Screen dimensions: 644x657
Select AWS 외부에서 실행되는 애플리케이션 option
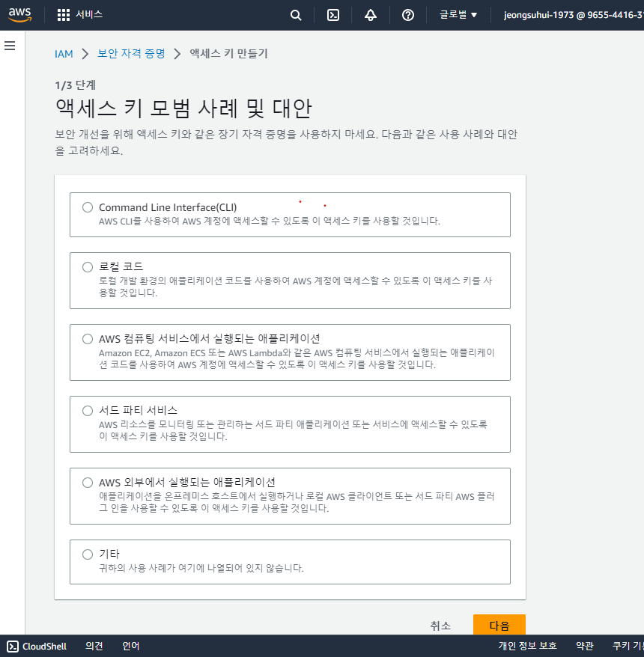tap(88, 483)
